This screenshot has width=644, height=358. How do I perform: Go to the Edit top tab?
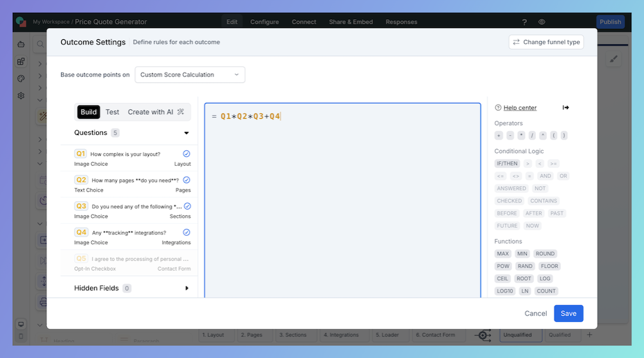[x=232, y=22]
